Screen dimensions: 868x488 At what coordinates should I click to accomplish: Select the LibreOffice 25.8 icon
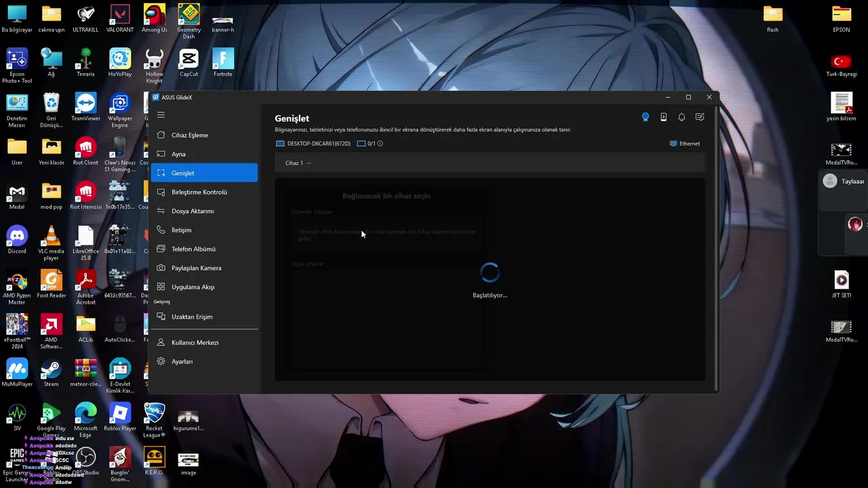click(85, 243)
